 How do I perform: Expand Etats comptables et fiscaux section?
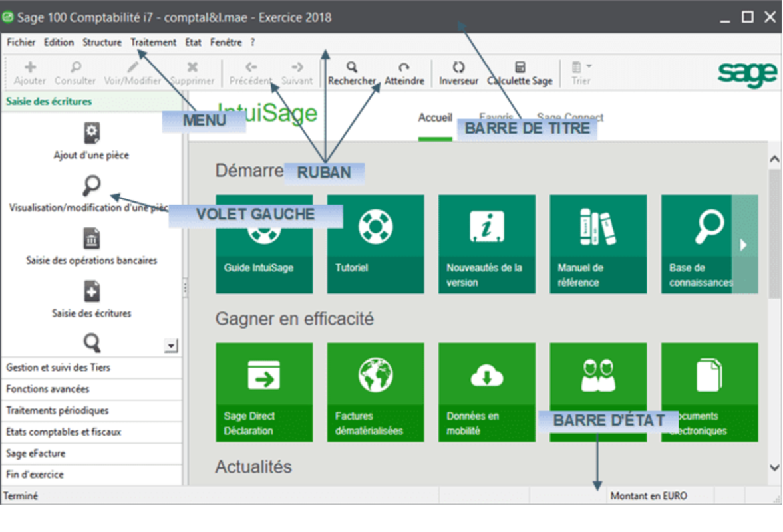[91, 432]
